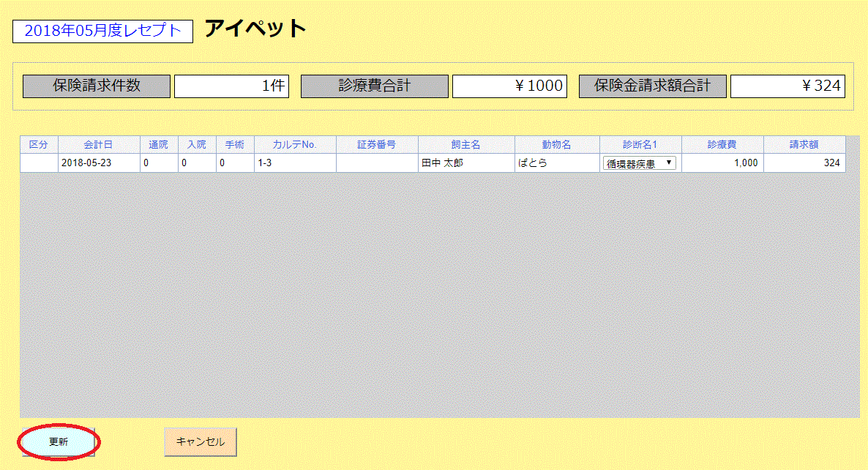Viewport: 868px width, 470px height.
Task: Click the 診療費合計 label
Action: point(374,86)
